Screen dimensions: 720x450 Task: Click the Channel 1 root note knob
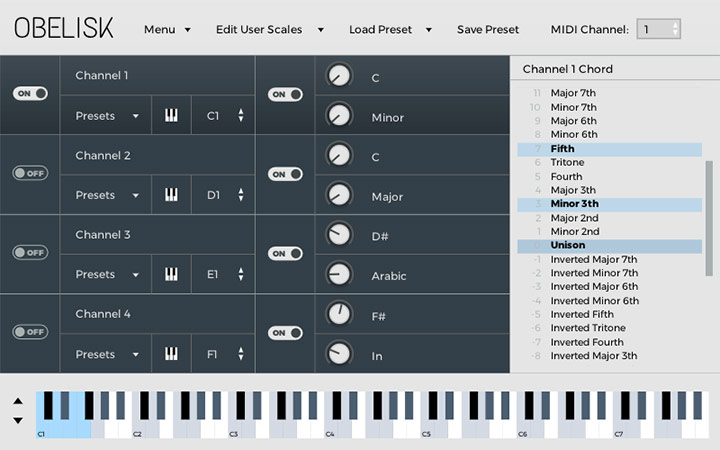pos(340,75)
